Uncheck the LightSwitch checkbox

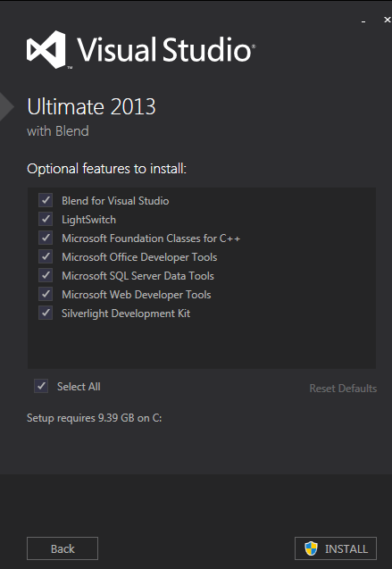pyautogui.click(x=46, y=219)
